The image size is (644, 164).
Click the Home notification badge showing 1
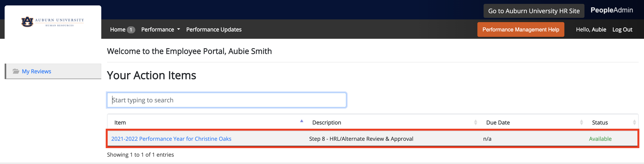tap(131, 30)
